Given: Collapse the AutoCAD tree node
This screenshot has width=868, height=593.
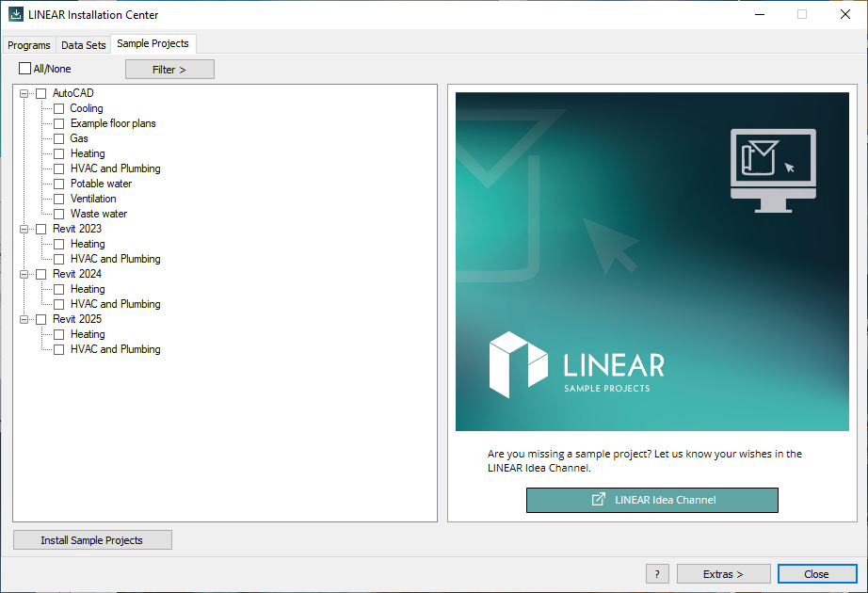Looking at the screenshot, I should [x=24, y=93].
